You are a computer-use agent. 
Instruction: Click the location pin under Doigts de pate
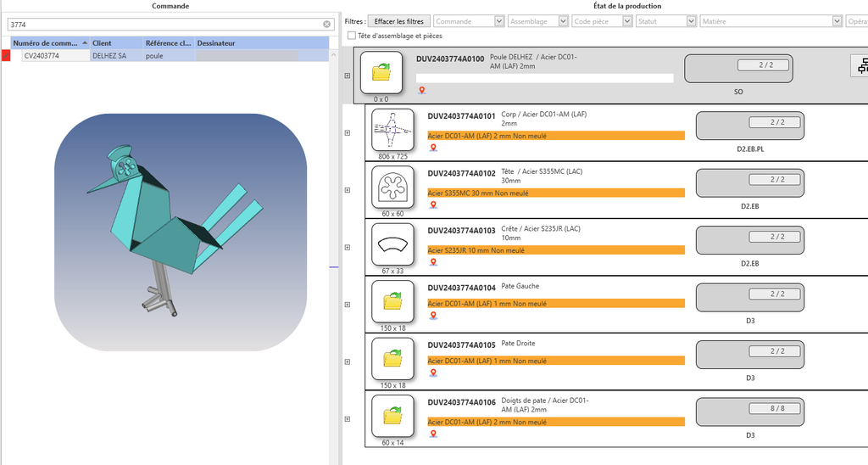tap(433, 434)
